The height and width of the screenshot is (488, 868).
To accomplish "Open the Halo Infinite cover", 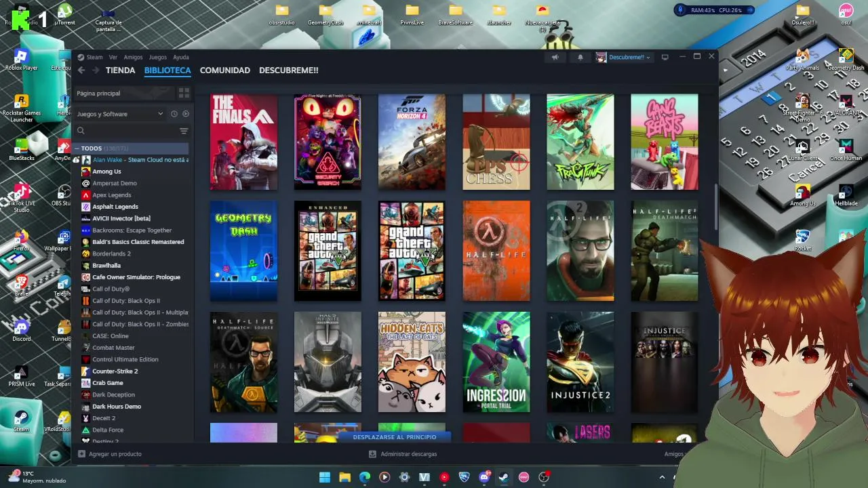I will [328, 362].
